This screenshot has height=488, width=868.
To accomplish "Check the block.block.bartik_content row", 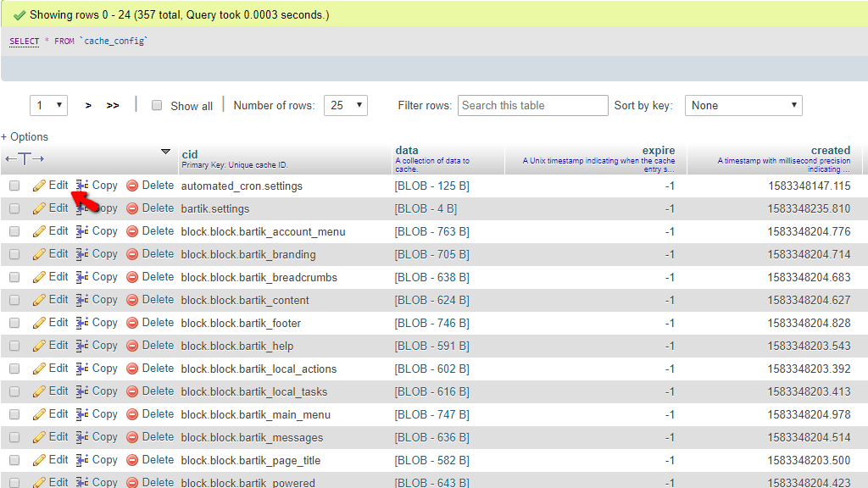I will [x=14, y=300].
